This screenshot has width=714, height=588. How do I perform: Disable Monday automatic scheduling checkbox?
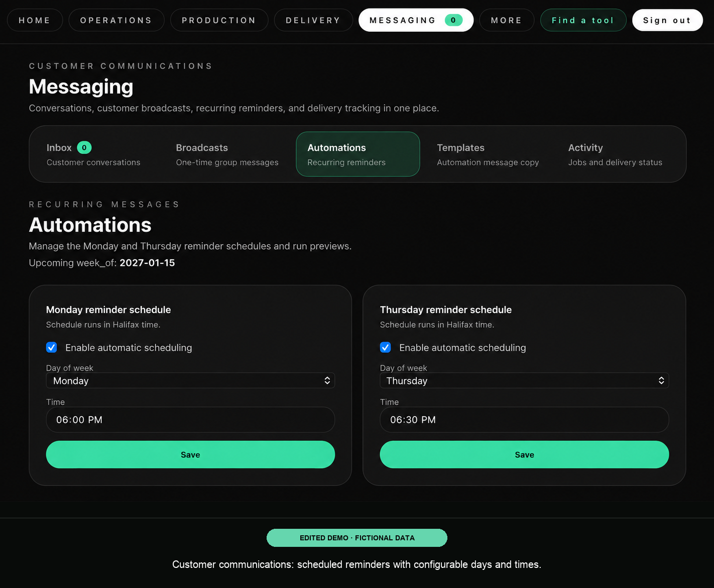pyautogui.click(x=51, y=347)
